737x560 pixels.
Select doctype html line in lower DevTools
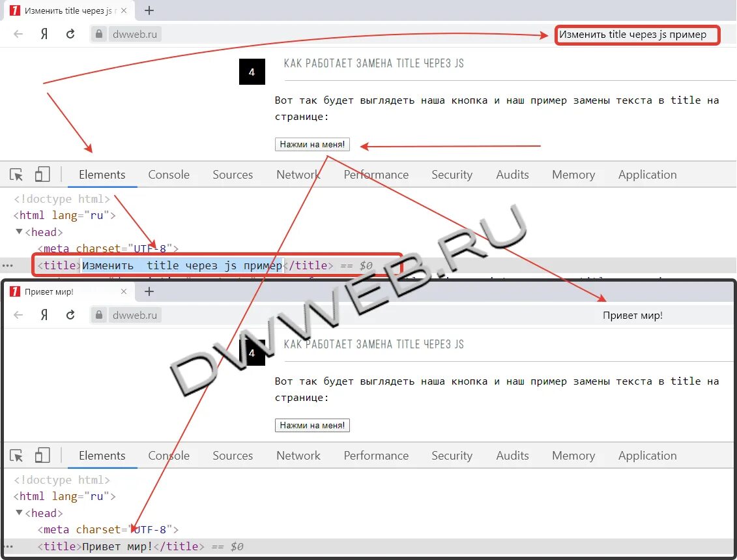61,480
